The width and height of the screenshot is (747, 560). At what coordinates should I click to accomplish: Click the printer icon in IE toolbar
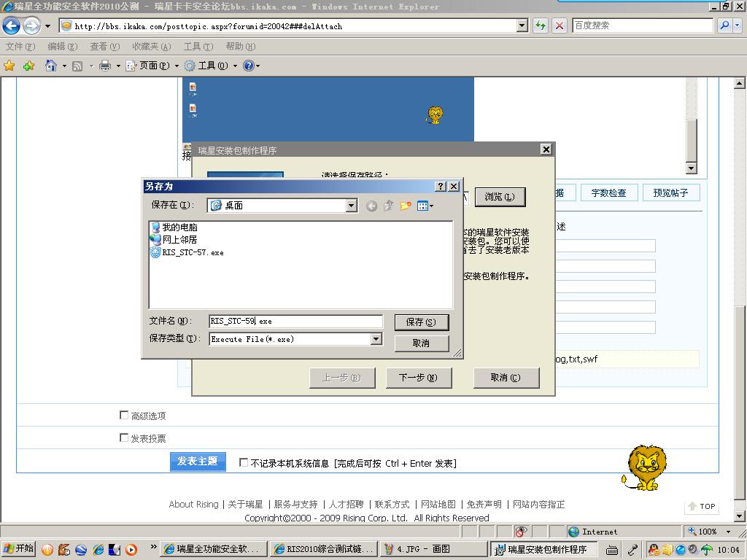[x=105, y=66]
